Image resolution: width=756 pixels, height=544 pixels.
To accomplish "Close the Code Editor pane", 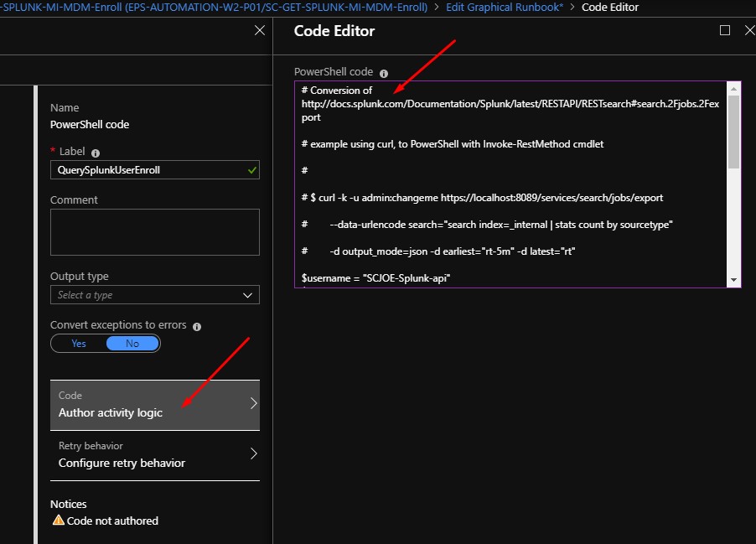I will click(x=750, y=29).
